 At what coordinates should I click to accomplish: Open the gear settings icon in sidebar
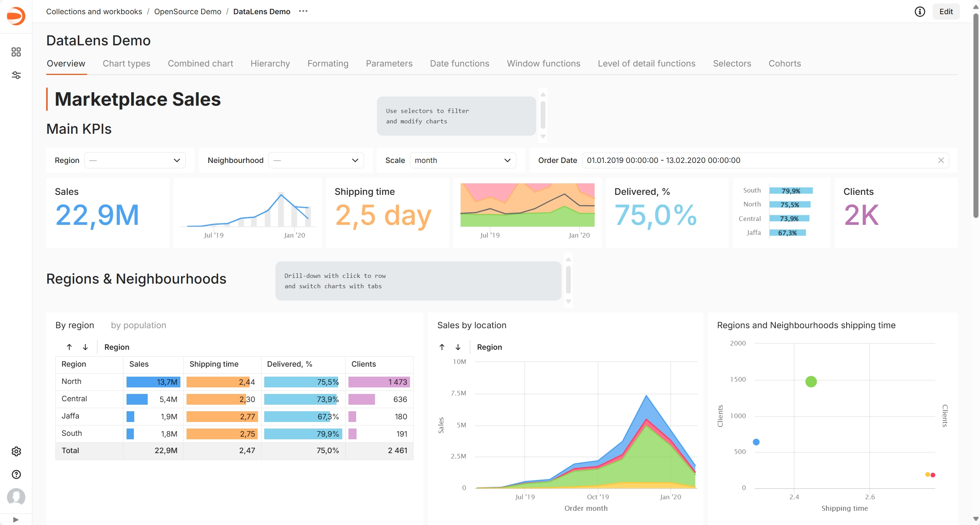[x=16, y=451]
